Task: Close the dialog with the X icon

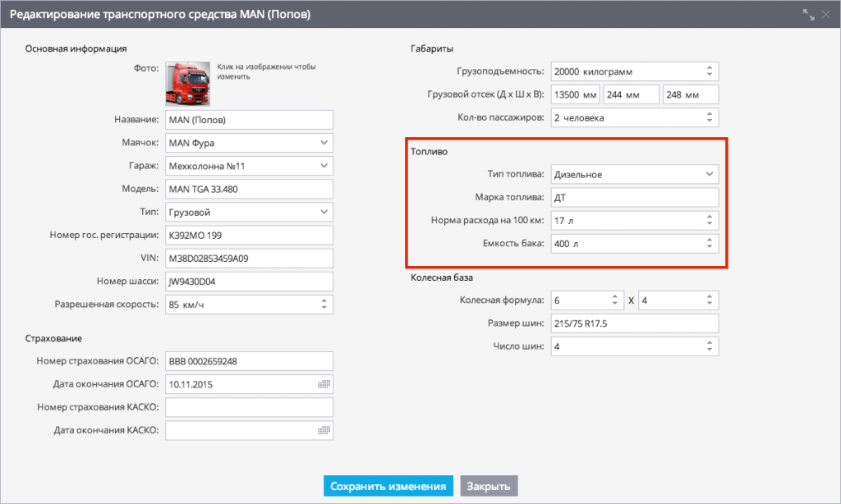Action: (827, 14)
